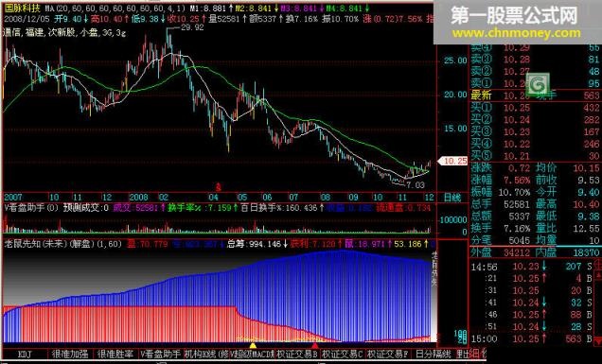This screenshot has height=364, width=602.
Task: Switch to the 很准加强 indicator tab
Action: click(x=70, y=354)
